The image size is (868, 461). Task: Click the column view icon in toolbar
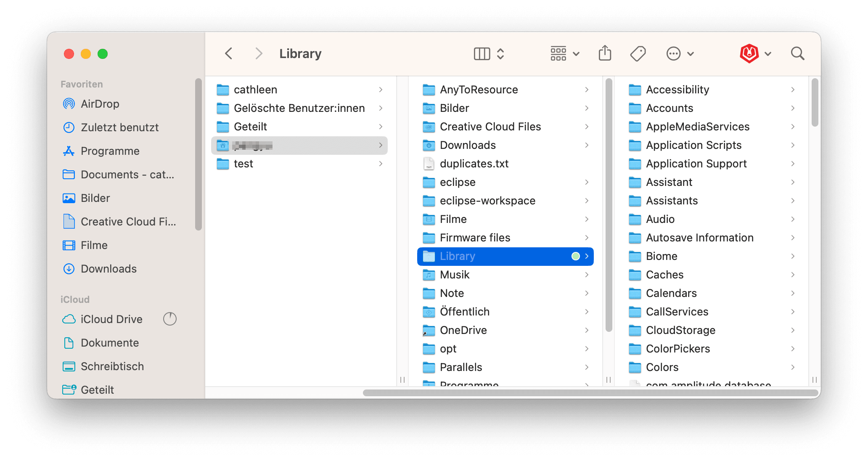coord(482,54)
